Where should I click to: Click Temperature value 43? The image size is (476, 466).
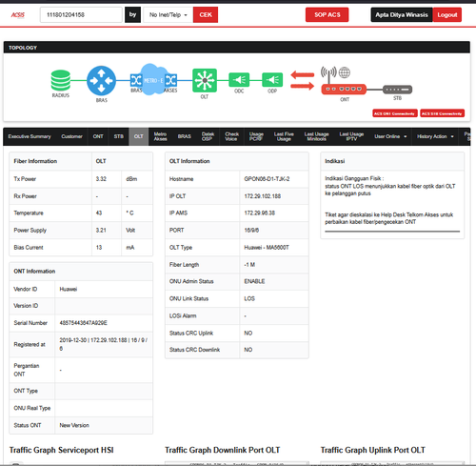tap(99, 213)
